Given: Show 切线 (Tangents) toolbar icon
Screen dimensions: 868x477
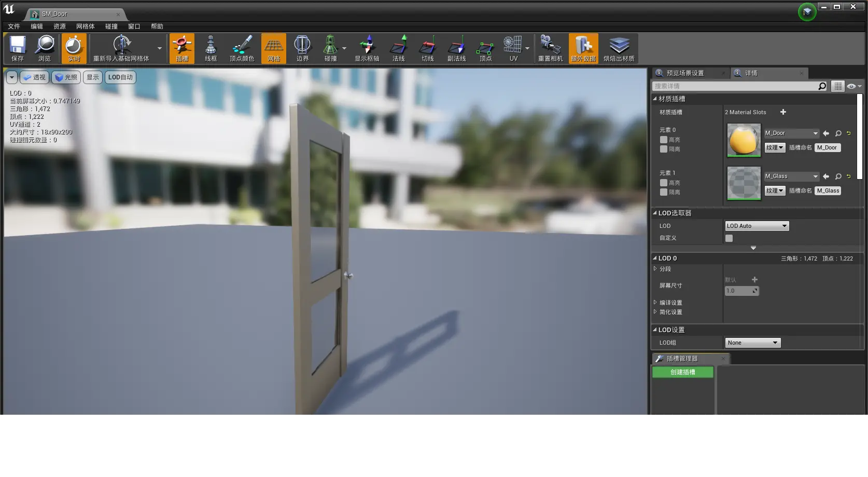Looking at the screenshot, I should click(x=428, y=49).
